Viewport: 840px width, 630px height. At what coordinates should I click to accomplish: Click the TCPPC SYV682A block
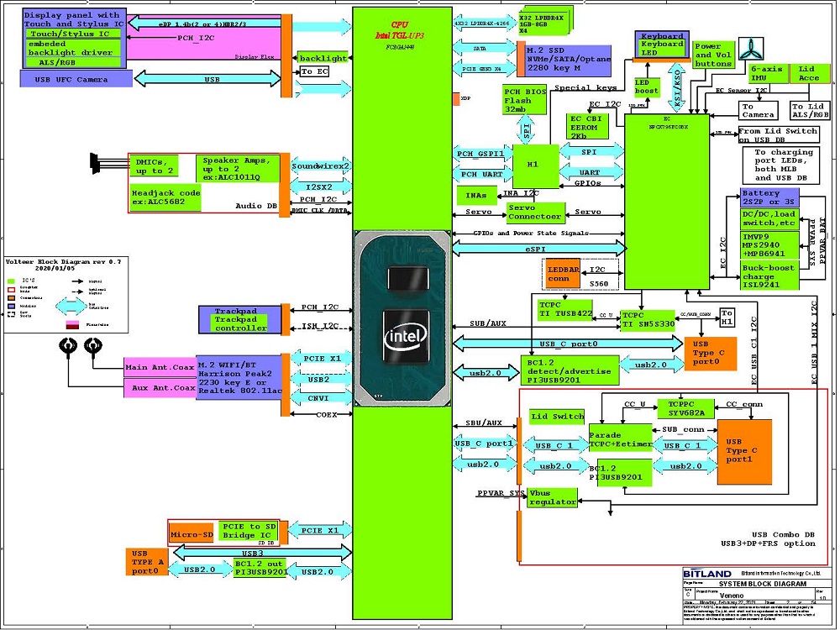coord(685,409)
